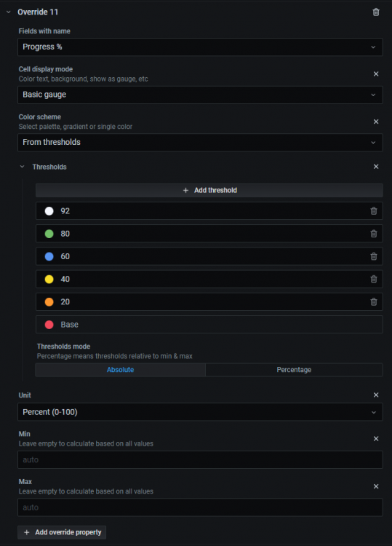
Task: Open the Basic gauge dropdown
Action: pyautogui.click(x=200, y=95)
